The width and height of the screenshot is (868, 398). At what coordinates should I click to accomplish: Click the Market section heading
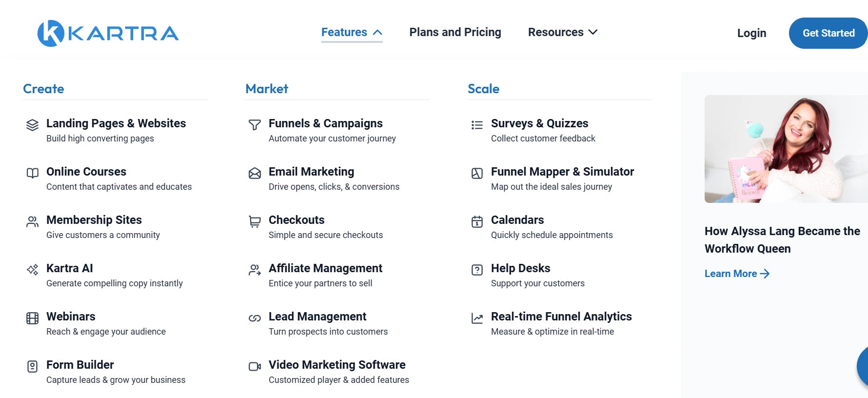[x=267, y=89]
